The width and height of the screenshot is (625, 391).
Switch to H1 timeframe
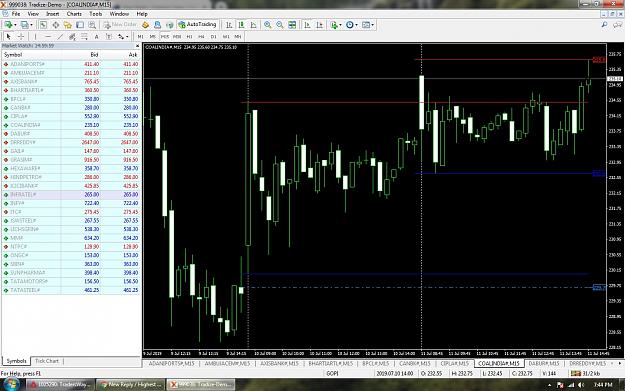click(x=189, y=37)
